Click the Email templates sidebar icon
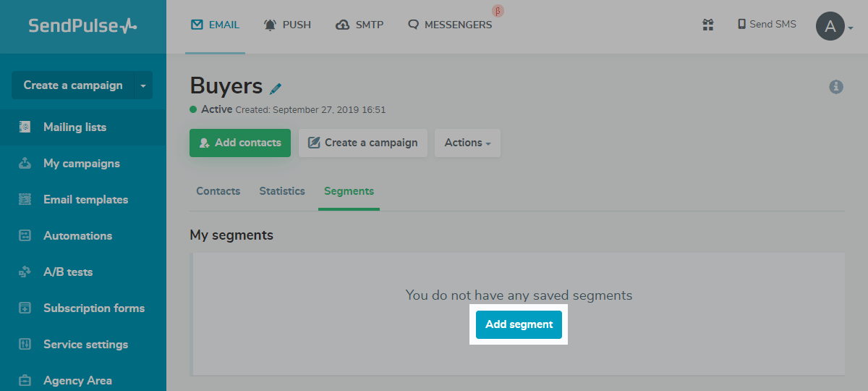The height and width of the screenshot is (391, 868). click(25, 199)
